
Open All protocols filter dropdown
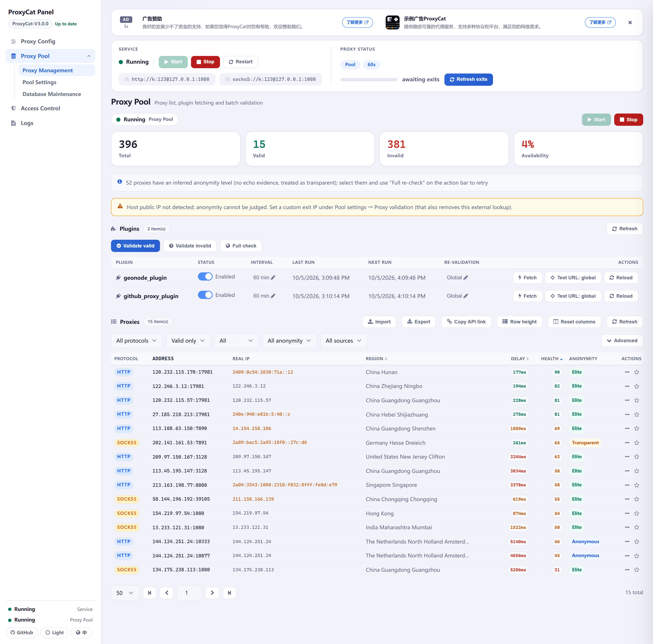tap(137, 341)
